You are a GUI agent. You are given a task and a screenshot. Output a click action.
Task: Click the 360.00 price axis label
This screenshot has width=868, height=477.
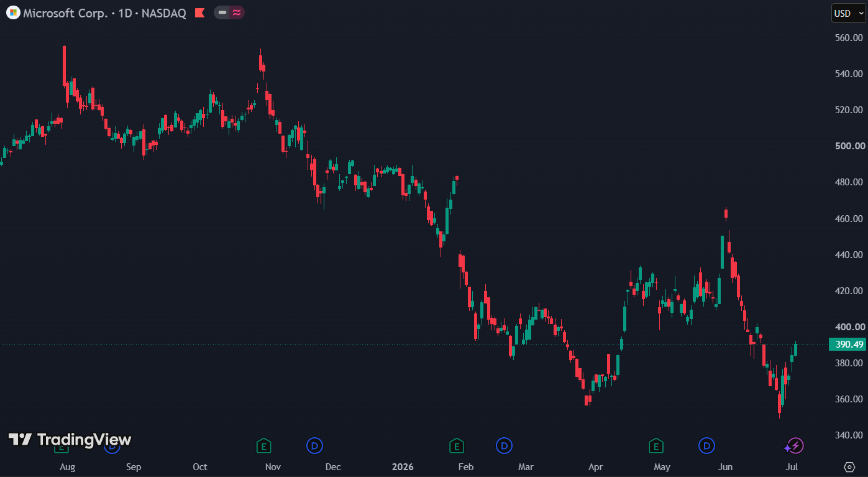click(849, 399)
